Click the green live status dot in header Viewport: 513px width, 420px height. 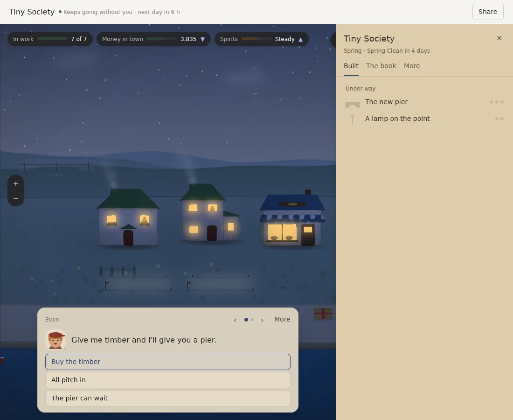pos(60,12)
